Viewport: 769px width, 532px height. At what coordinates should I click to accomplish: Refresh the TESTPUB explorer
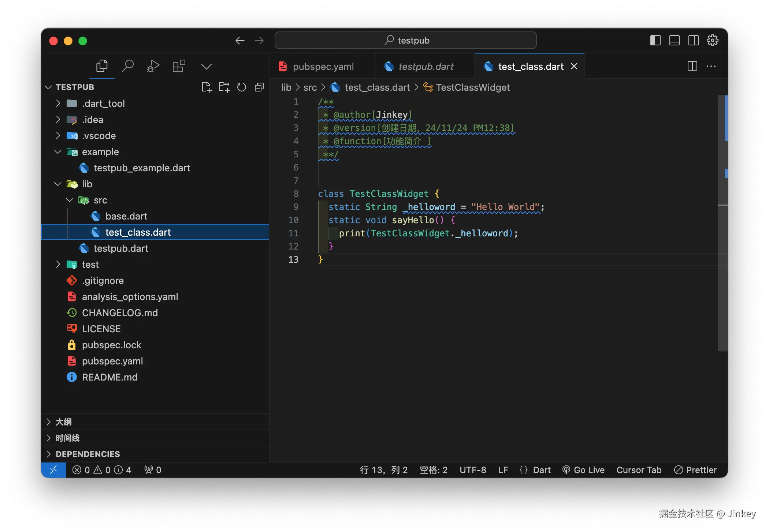[241, 87]
